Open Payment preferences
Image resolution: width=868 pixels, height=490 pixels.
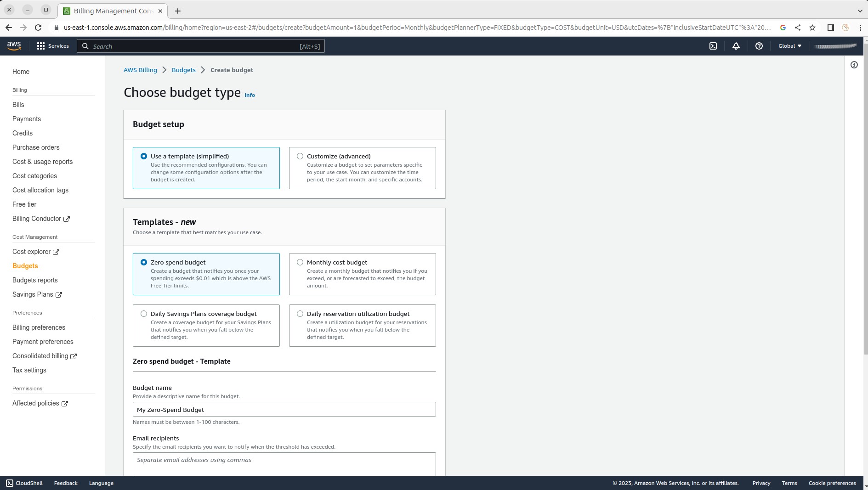coord(43,342)
